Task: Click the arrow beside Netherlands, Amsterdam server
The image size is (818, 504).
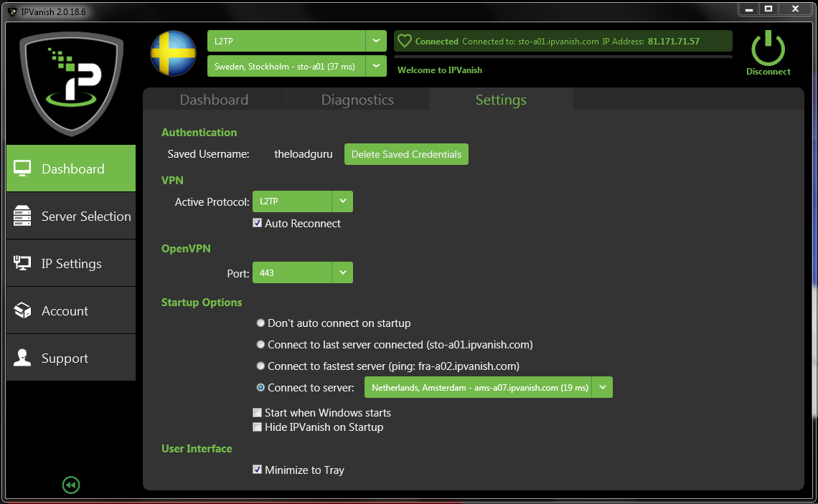Action: pos(603,387)
